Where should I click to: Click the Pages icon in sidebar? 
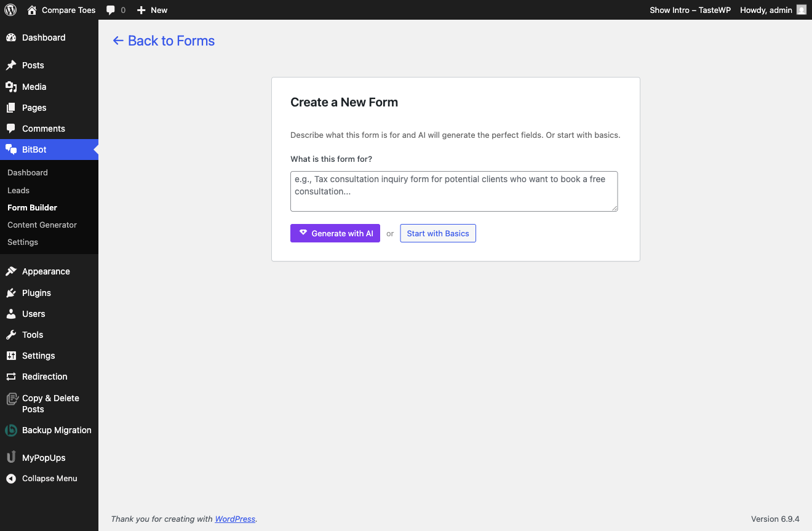(x=12, y=108)
